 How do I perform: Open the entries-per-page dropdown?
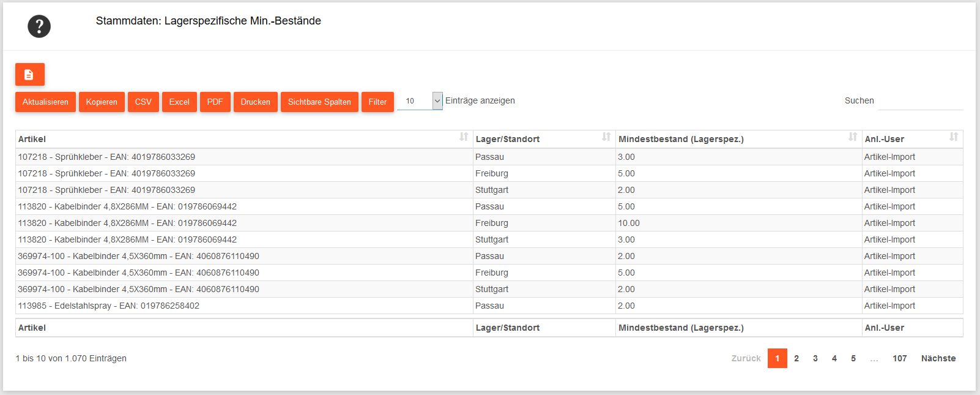pos(420,101)
